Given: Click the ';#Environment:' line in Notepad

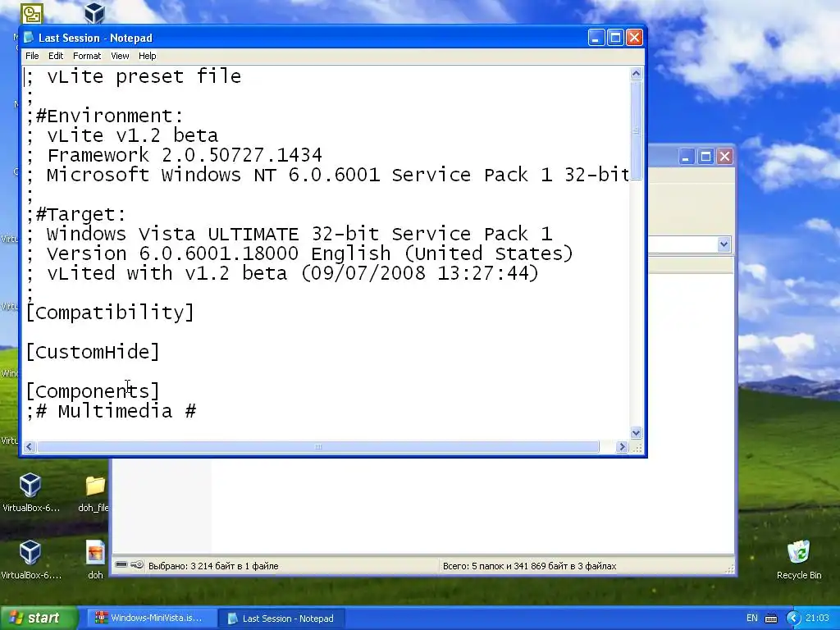Looking at the screenshot, I should click(x=105, y=116).
